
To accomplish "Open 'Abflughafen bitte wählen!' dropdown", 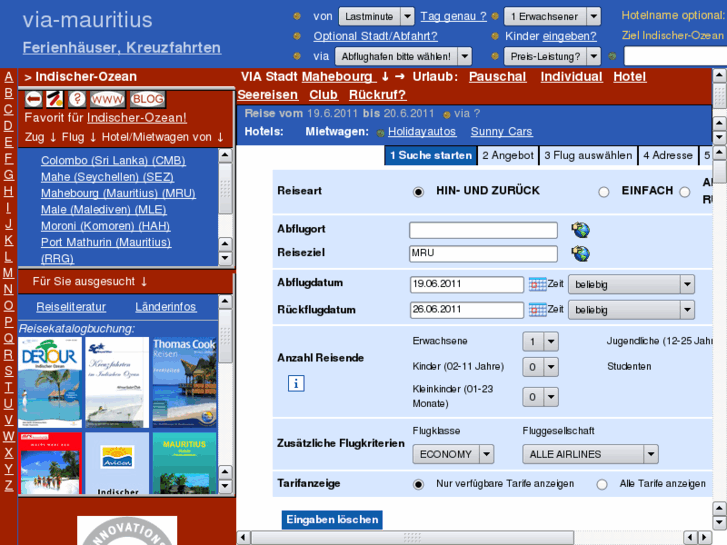I will pos(403,57).
